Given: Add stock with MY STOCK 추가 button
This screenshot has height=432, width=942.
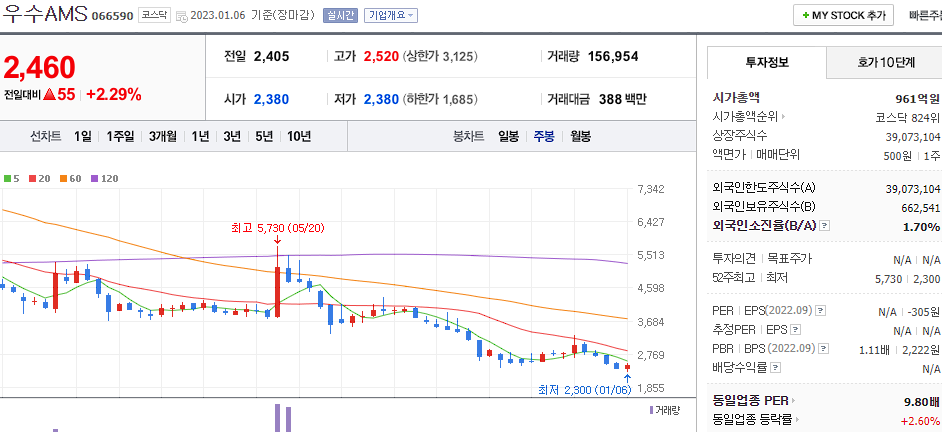Looking at the screenshot, I should tap(843, 16).
